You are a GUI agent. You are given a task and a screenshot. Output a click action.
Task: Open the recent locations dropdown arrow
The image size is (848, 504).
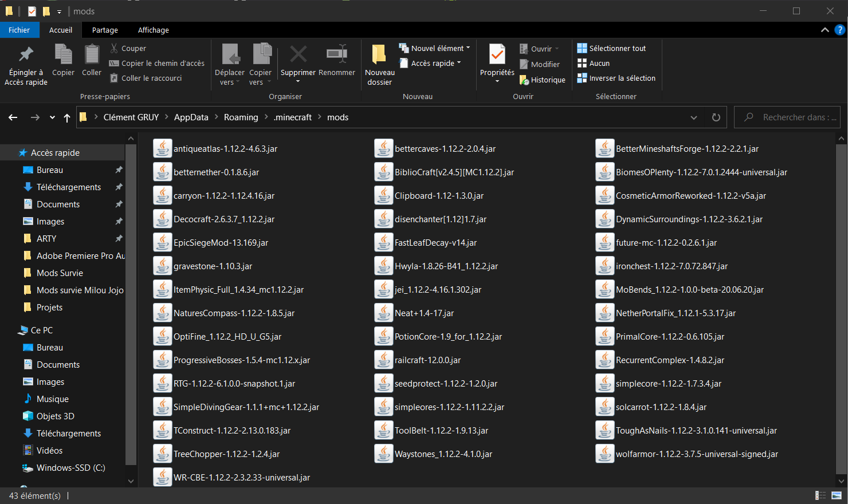[x=52, y=117]
